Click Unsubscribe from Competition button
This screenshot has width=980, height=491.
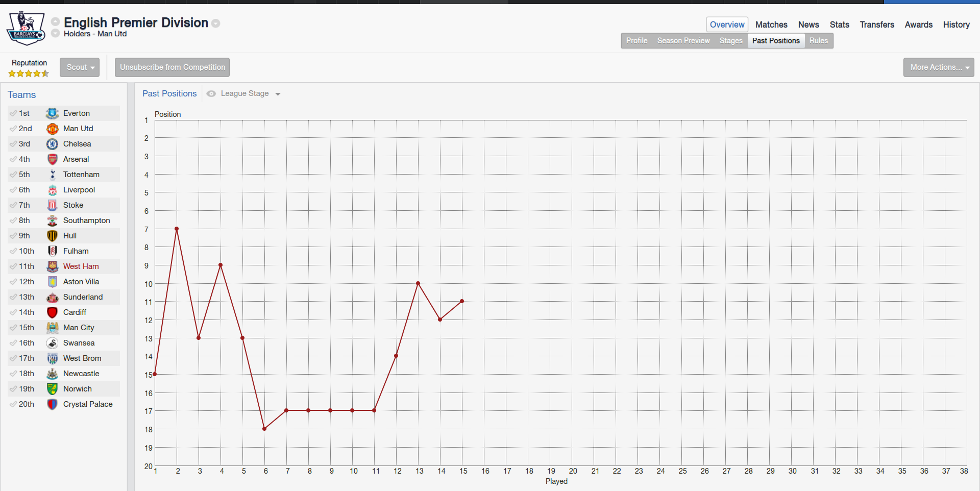(172, 67)
